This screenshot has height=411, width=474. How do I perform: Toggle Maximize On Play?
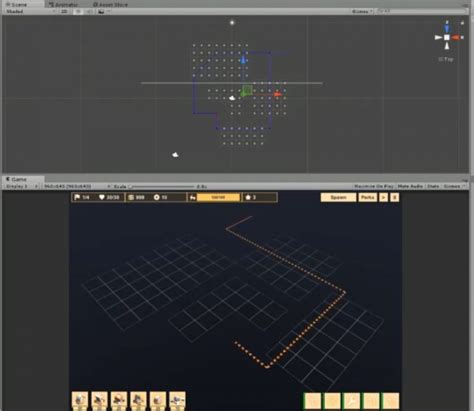(x=374, y=186)
